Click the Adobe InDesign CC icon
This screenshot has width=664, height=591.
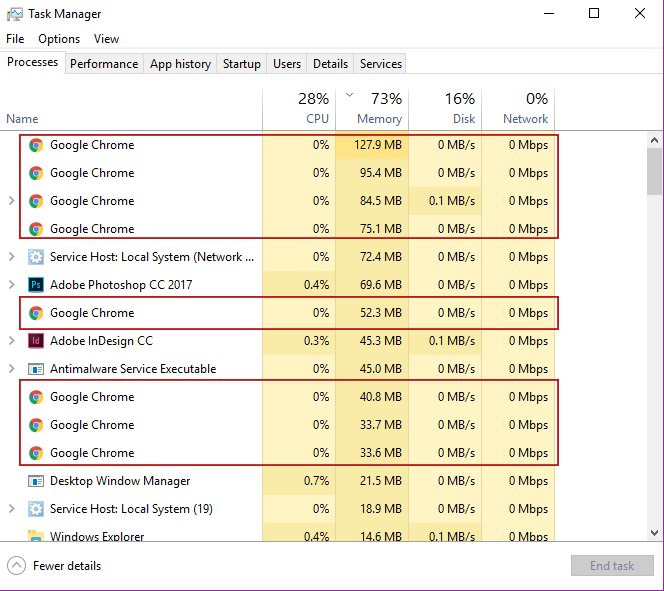coord(36,341)
